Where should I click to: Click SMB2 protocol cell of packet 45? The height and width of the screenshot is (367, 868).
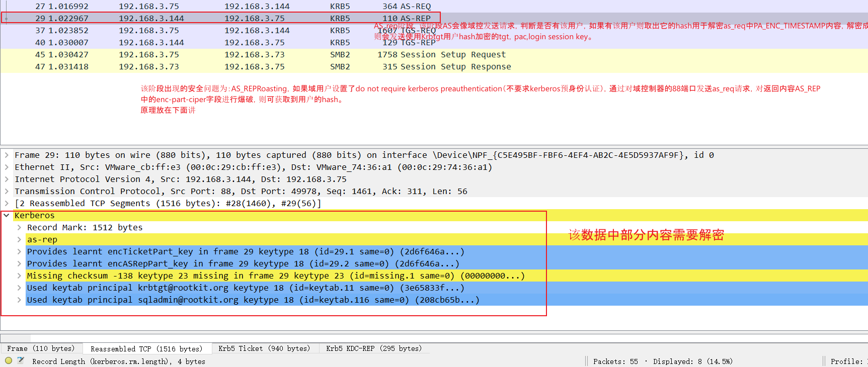340,54
